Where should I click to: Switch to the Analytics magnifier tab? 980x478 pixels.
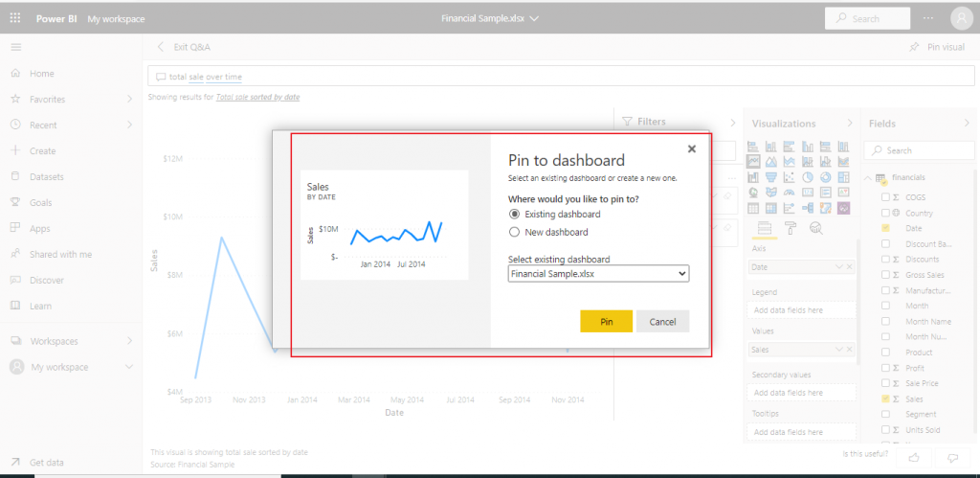(x=815, y=228)
